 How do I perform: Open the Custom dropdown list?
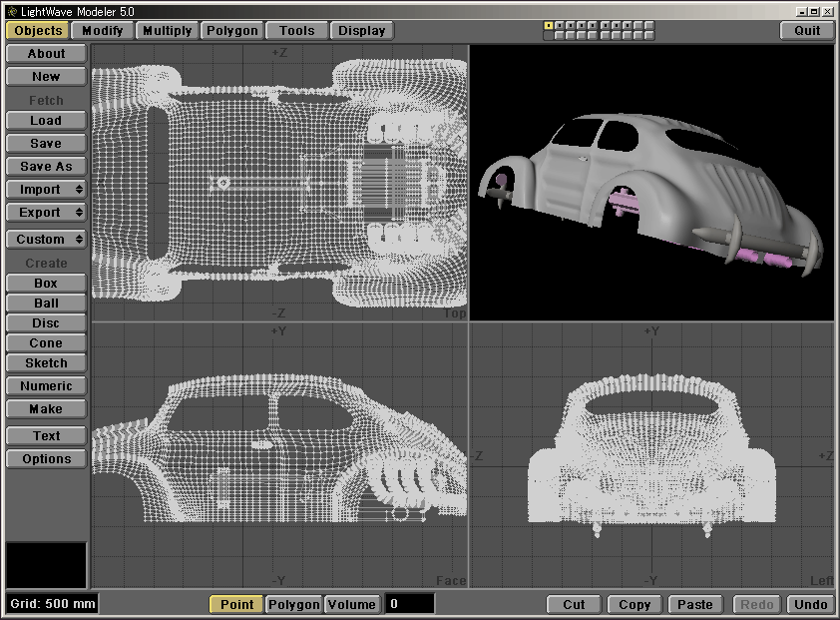46,240
